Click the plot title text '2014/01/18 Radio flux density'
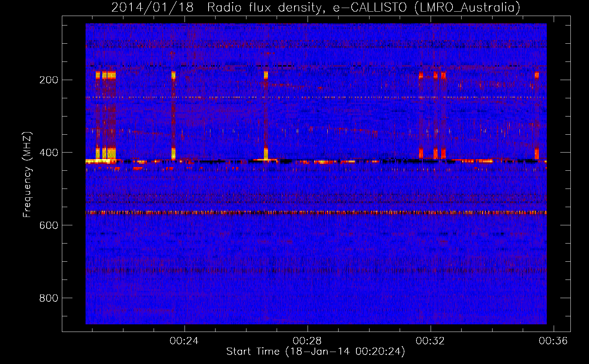The width and height of the screenshot is (589, 364). coord(218,7)
